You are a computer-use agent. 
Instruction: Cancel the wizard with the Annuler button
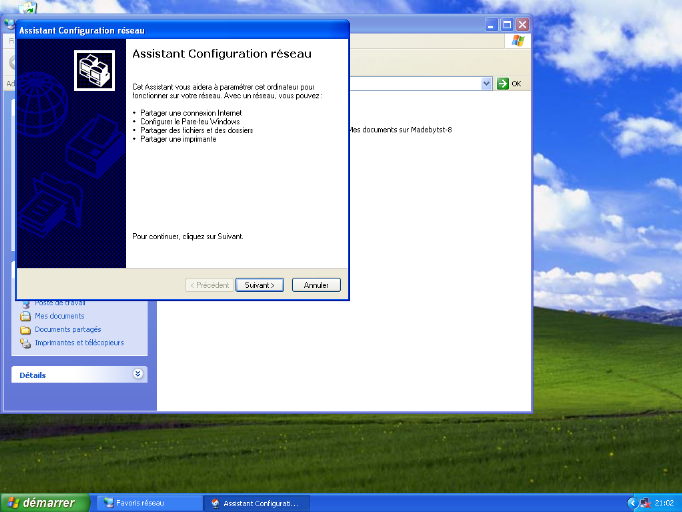click(x=316, y=285)
